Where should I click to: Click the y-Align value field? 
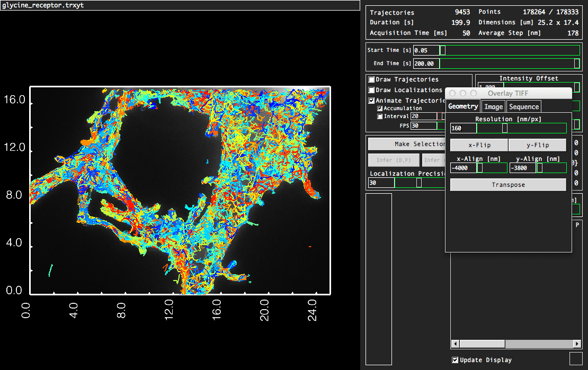click(522, 168)
